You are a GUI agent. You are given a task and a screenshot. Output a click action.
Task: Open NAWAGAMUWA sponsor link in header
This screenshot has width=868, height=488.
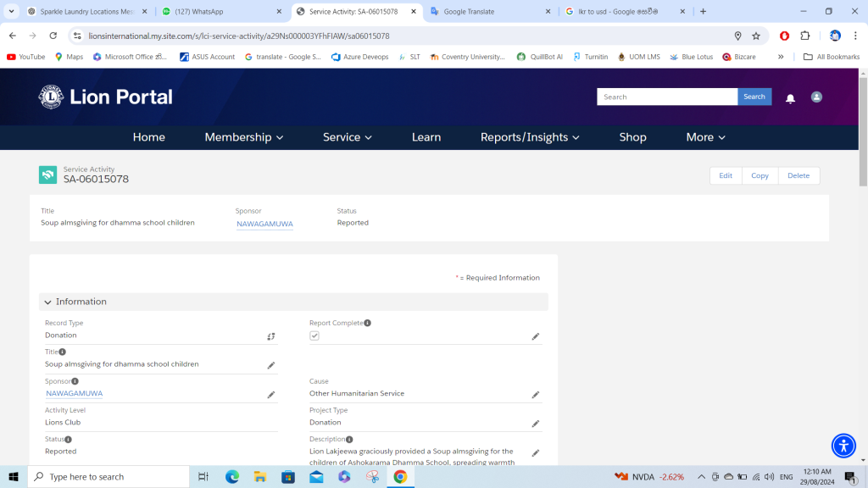pyautogui.click(x=264, y=224)
